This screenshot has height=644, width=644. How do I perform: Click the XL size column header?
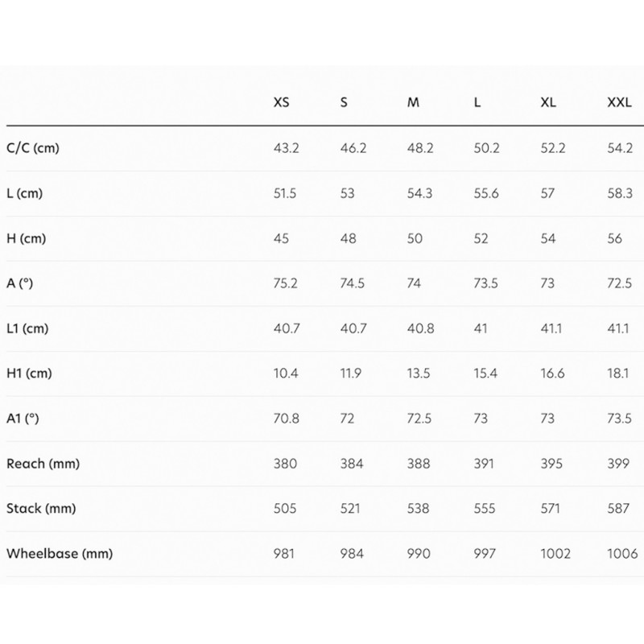click(547, 104)
